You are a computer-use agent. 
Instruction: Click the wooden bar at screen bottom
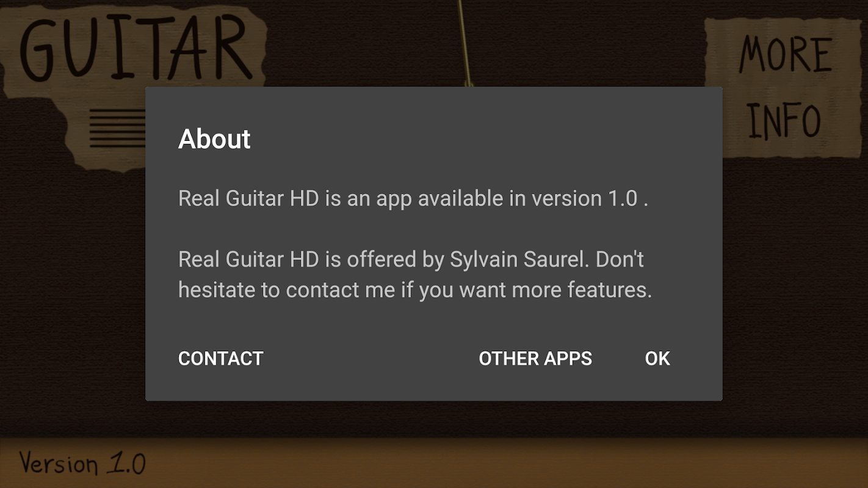(x=434, y=462)
